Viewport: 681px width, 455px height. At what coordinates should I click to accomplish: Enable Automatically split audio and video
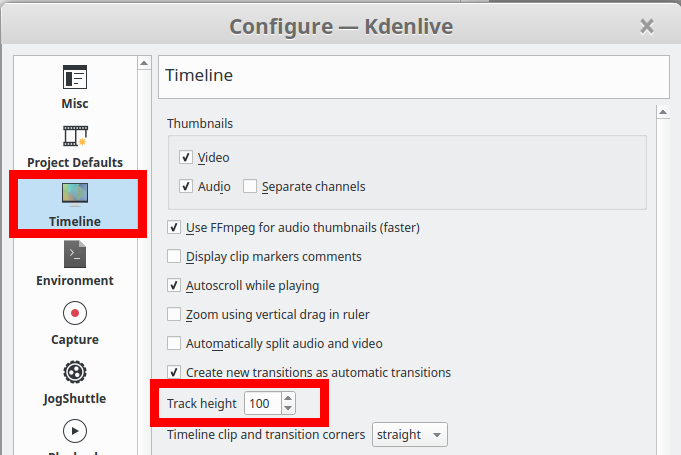pyautogui.click(x=174, y=343)
